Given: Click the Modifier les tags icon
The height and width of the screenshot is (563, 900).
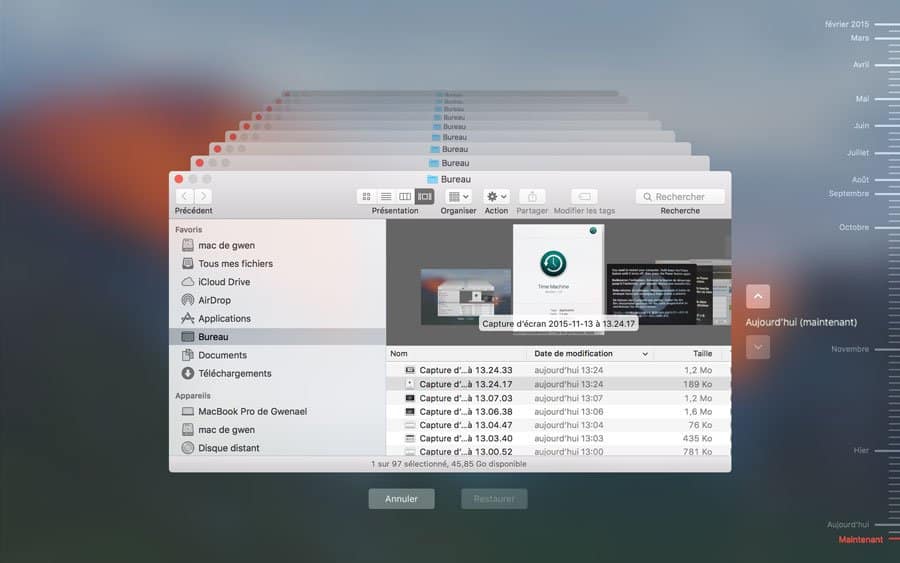Looking at the screenshot, I should coord(584,197).
